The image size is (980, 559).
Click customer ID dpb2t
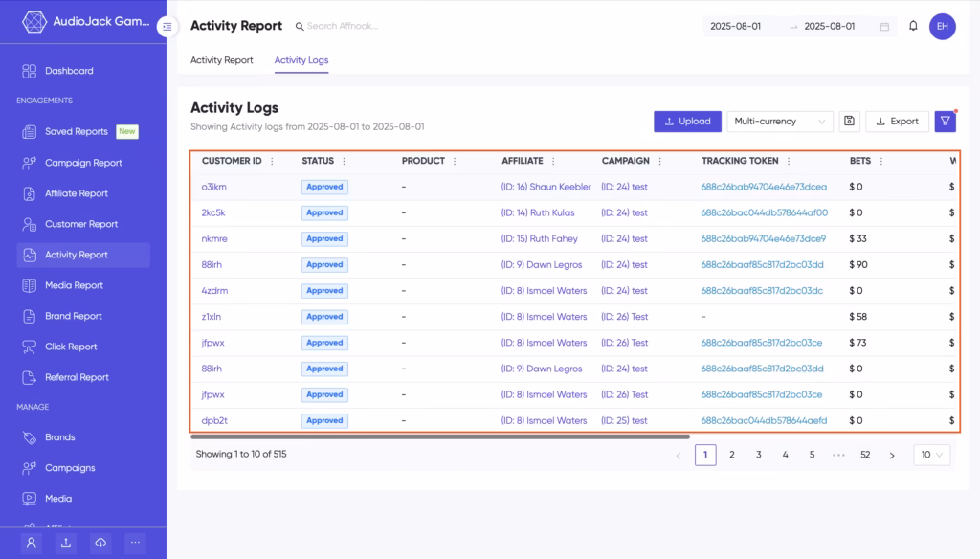click(214, 421)
